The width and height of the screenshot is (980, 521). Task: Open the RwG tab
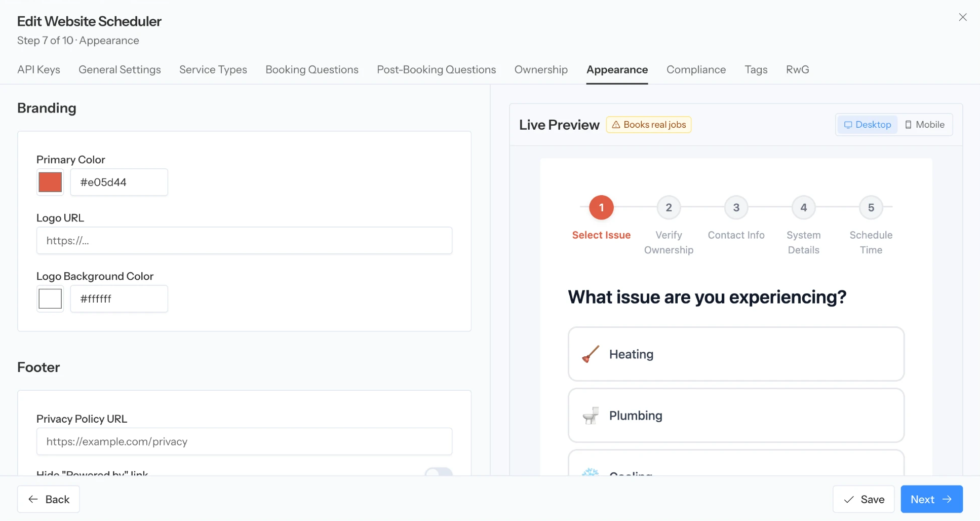coord(797,69)
